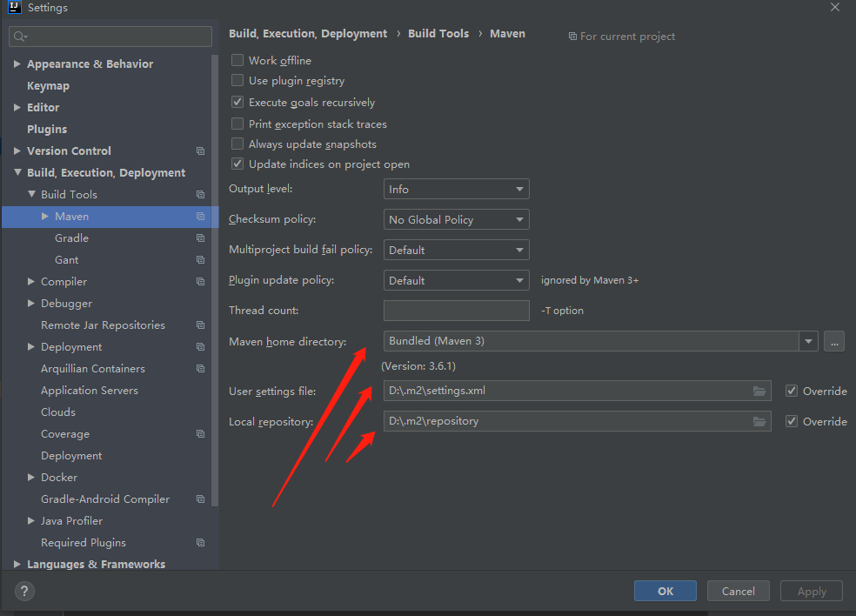Select Gradle in the settings tree
856x616 pixels.
coord(71,238)
